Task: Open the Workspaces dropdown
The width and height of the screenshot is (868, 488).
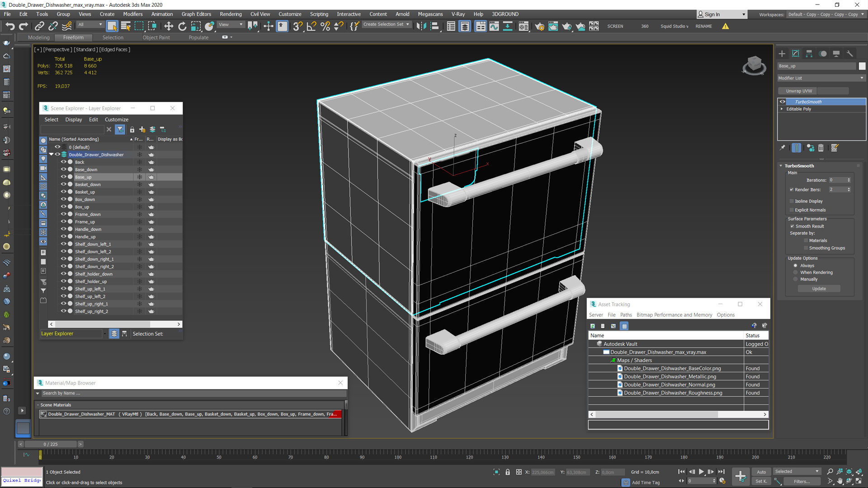Action: click(x=826, y=14)
